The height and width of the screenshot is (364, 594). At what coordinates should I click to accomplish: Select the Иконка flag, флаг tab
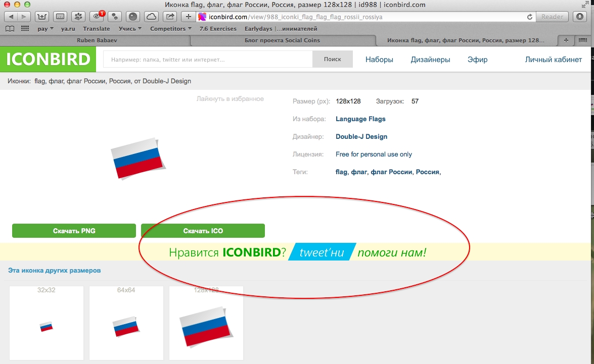tap(466, 40)
